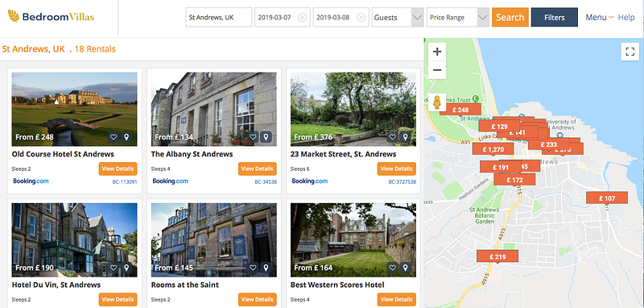644x308 pixels.
Task: Click the orange Search button
Action: tap(510, 17)
